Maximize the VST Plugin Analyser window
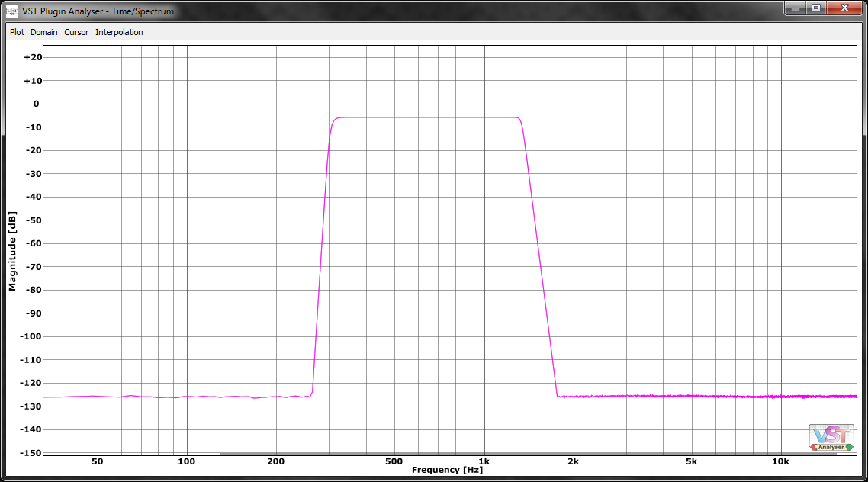 [816, 8]
